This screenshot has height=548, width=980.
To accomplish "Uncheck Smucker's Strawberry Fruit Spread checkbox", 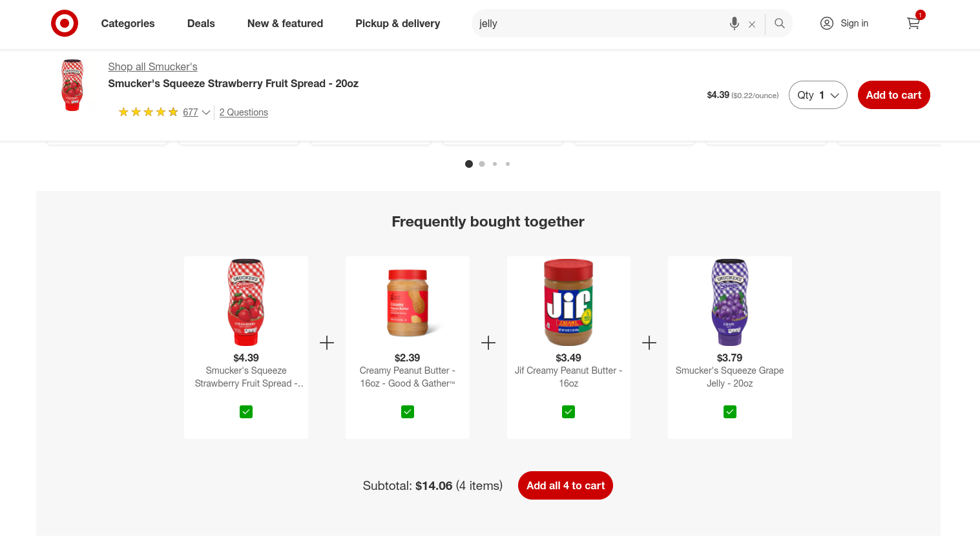I will pos(246,412).
